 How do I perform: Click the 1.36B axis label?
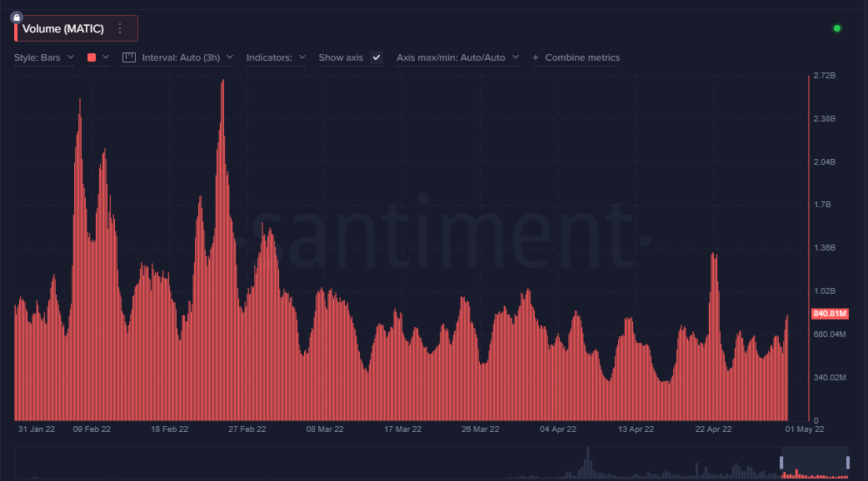coord(825,248)
